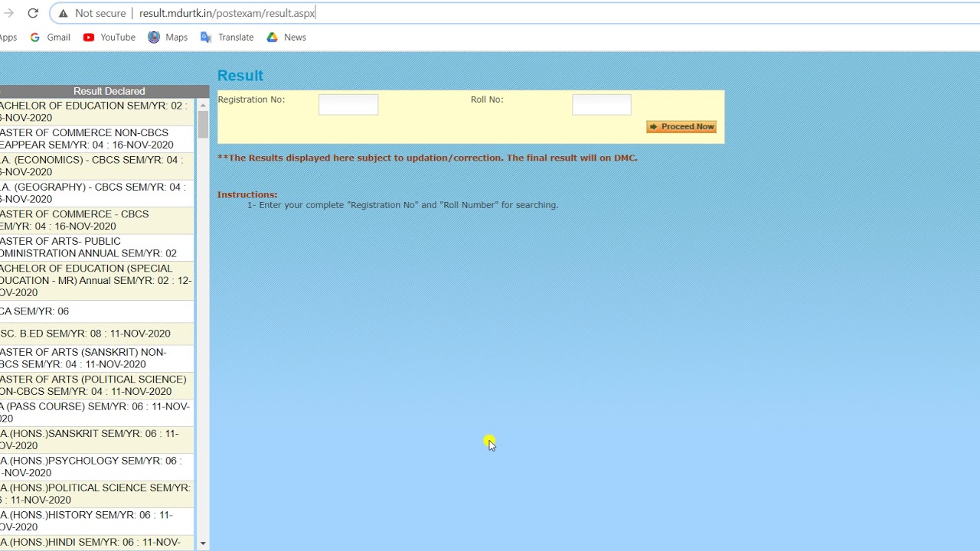Screen dimensions: 980x551
Task: Open Bachelor of Education (Special Education - MR) result
Action: (96, 281)
